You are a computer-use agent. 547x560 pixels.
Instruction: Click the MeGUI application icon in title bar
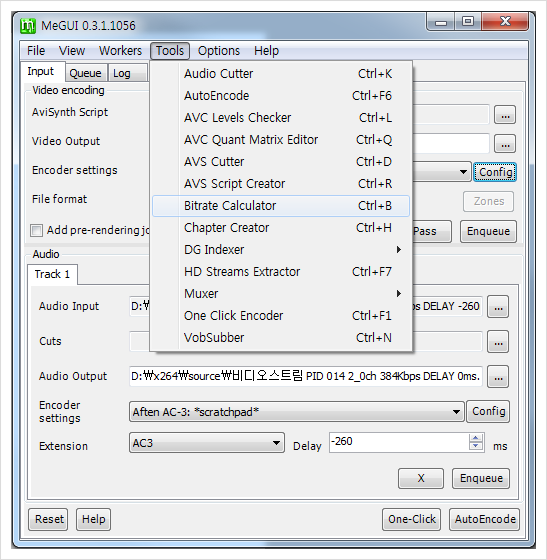(28, 26)
